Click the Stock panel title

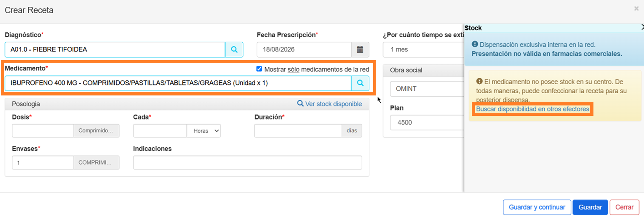click(x=473, y=28)
